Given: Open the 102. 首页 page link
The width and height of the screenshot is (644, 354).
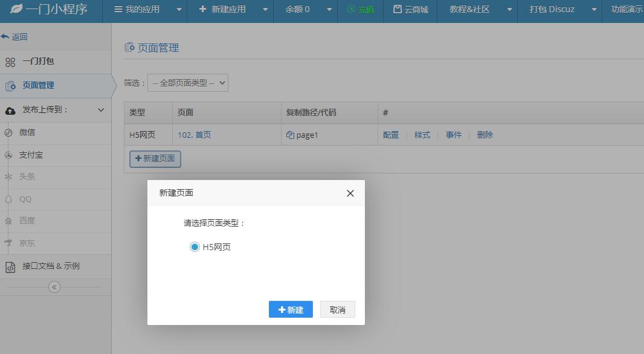Looking at the screenshot, I should click(x=195, y=135).
